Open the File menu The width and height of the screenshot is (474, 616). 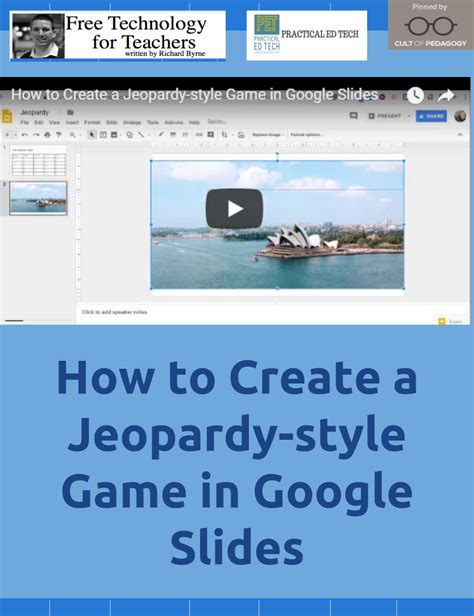(x=24, y=123)
